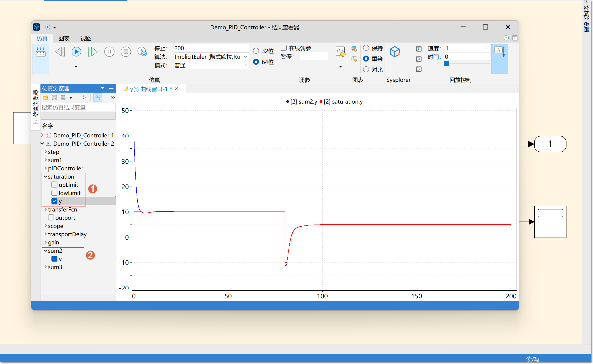Click the playback time slider handle
This screenshot has height=364, width=593.
(x=447, y=63)
